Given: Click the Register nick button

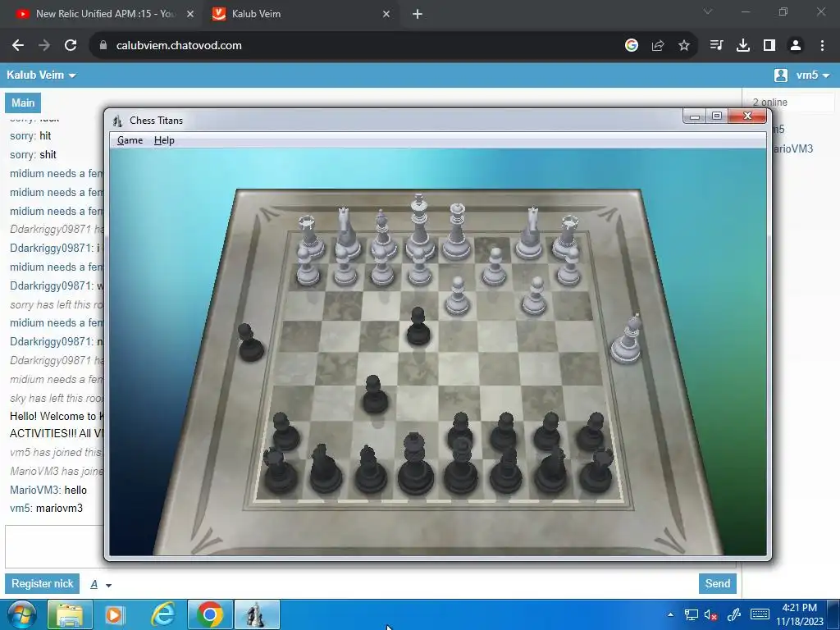Looking at the screenshot, I should coord(43,583).
